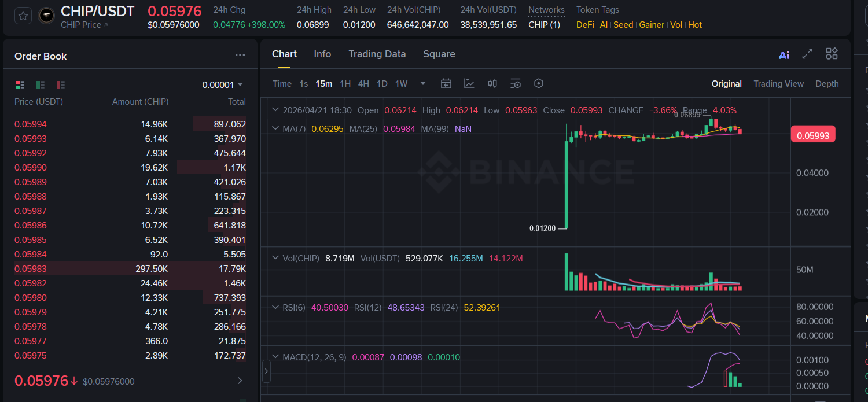This screenshot has height=402, width=868.
Task: Show sell orders only view icon
Action: (61, 85)
